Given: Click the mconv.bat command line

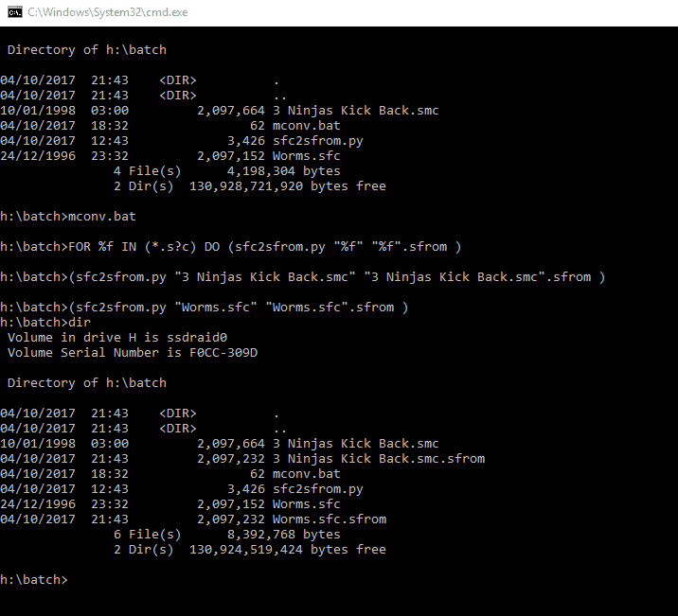Looking at the screenshot, I should click(x=68, y=217).
